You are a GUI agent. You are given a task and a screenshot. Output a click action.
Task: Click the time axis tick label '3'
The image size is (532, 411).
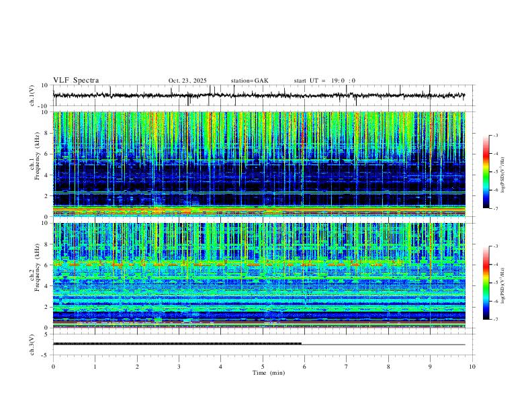pyautogui.click(x=179, y=367)
